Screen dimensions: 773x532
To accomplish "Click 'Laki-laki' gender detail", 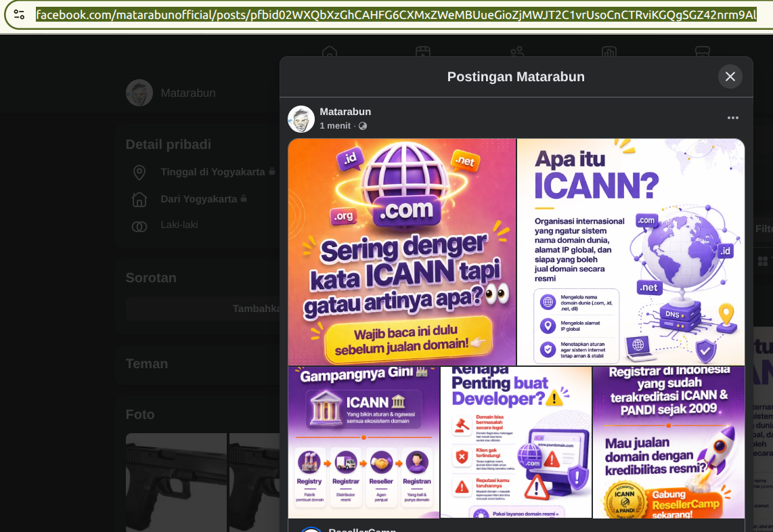I will [x=179, y=225].
